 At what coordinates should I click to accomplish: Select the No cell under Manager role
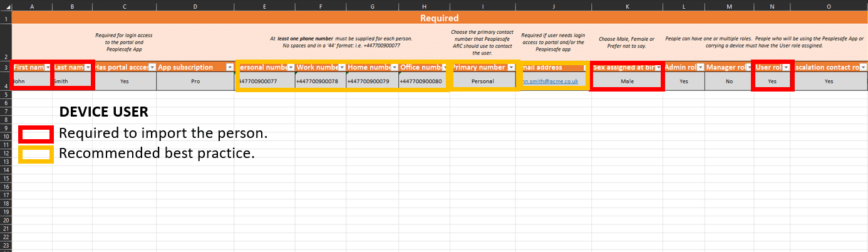(729, 81)
